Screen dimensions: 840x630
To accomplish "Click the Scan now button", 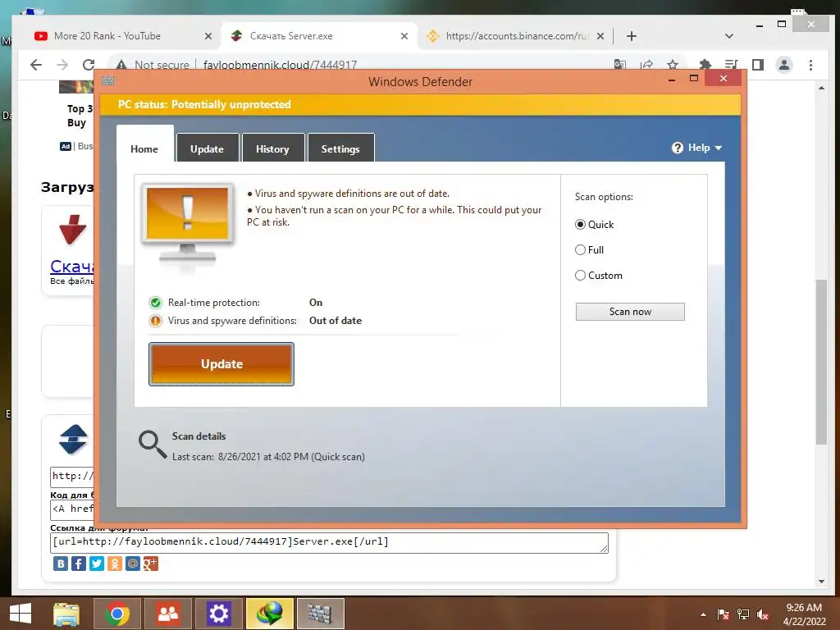I will click(x=630, y=312).
